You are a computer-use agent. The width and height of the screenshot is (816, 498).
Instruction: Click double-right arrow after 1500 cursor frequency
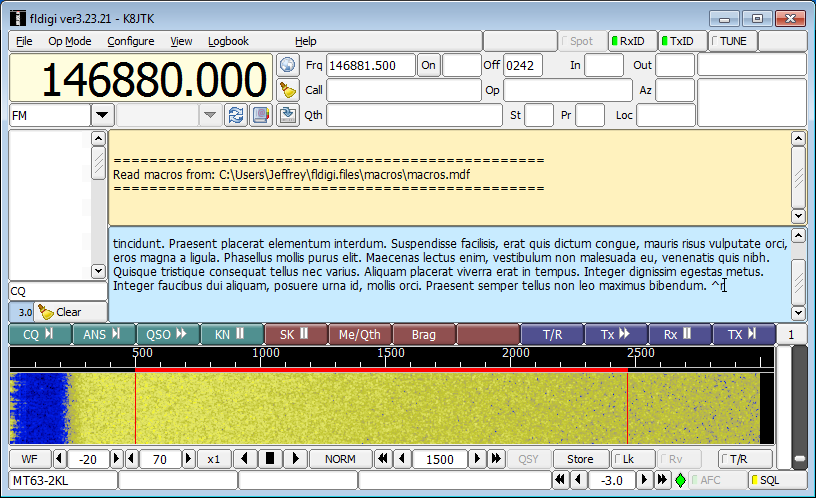(496, 459)
